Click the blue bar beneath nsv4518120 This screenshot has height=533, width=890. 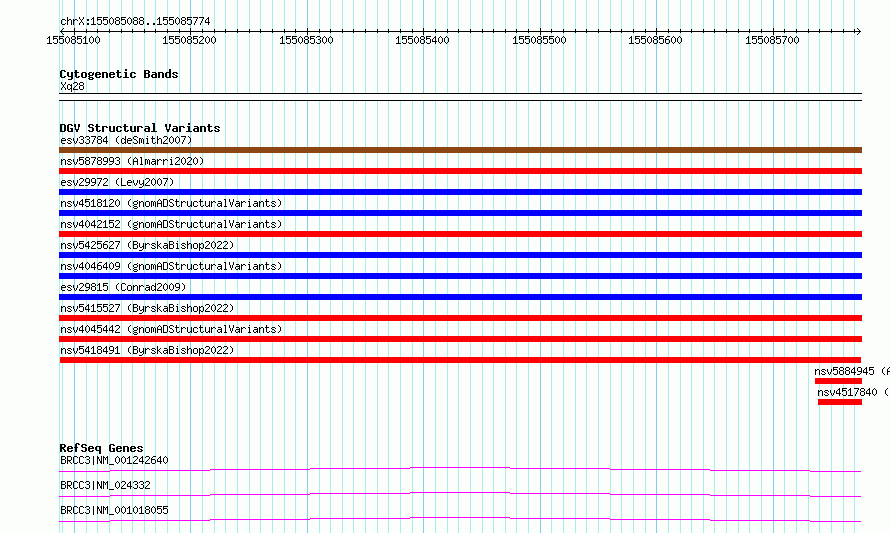pos(460,213)
